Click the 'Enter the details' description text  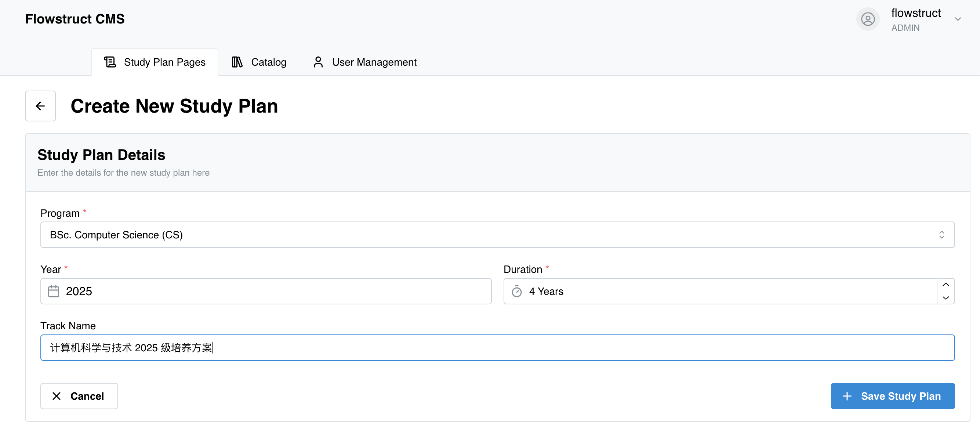point(124,173)
